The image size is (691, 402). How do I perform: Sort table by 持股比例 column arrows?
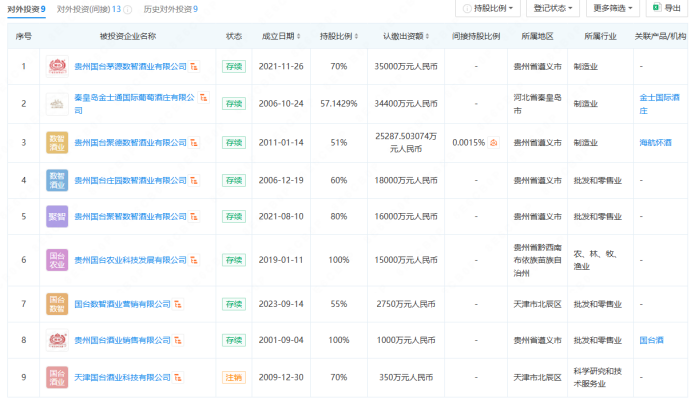tap(353, 36)
